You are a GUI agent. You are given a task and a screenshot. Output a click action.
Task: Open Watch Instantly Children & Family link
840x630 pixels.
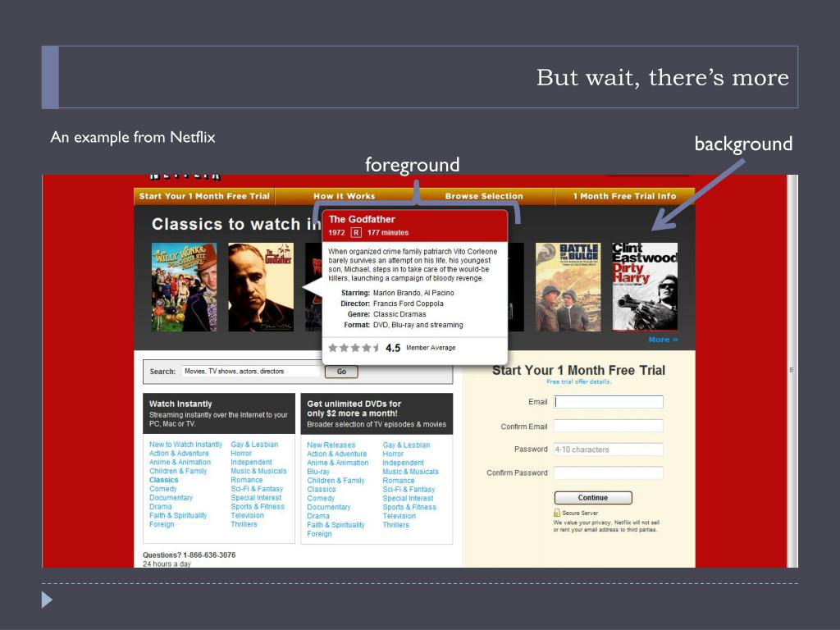tap(178, 471)
